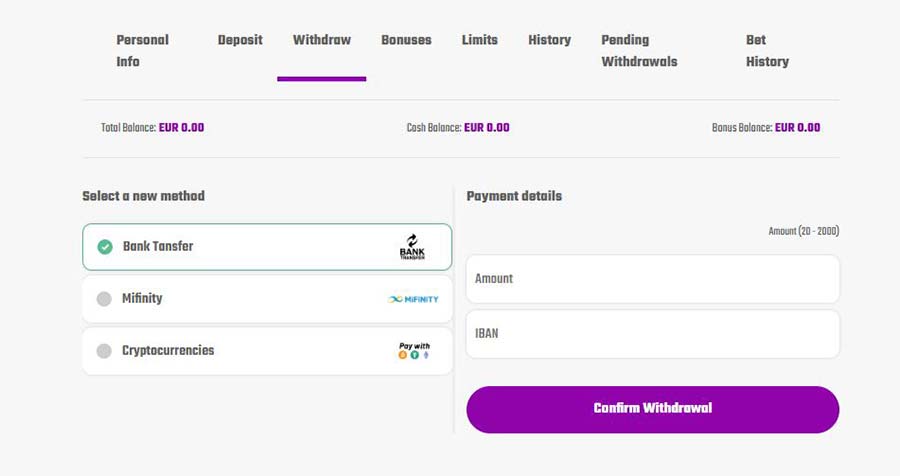Image resolution: width=900 pixels, height=476 pixels.
Task: Click the Cryptocurrencies method label
Action: pyautogui.click(x=168, y=351)
